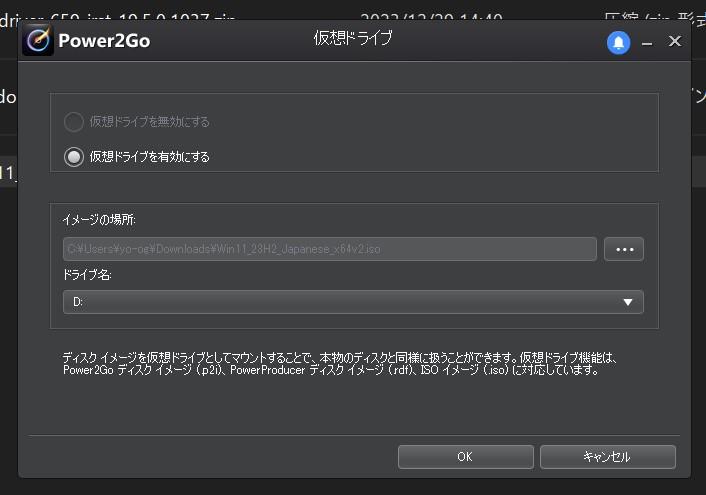Screen dimensions: 706x495
Task: Click the image location path field
Action: coord(330,249)
